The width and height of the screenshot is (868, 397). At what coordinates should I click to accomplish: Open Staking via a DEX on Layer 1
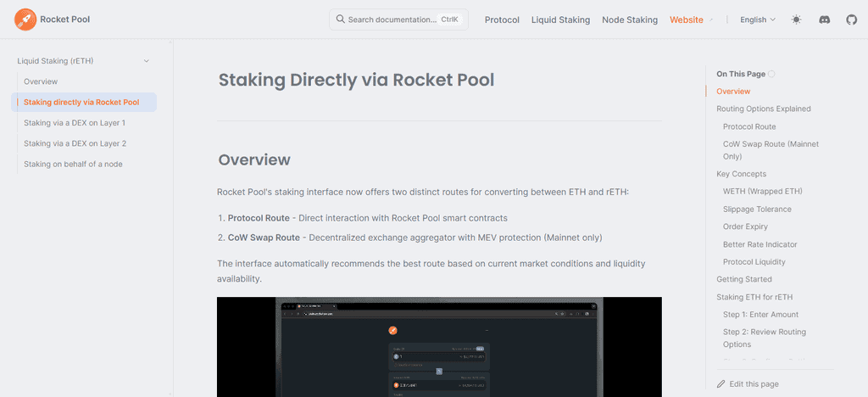click(x=75, y=123)
